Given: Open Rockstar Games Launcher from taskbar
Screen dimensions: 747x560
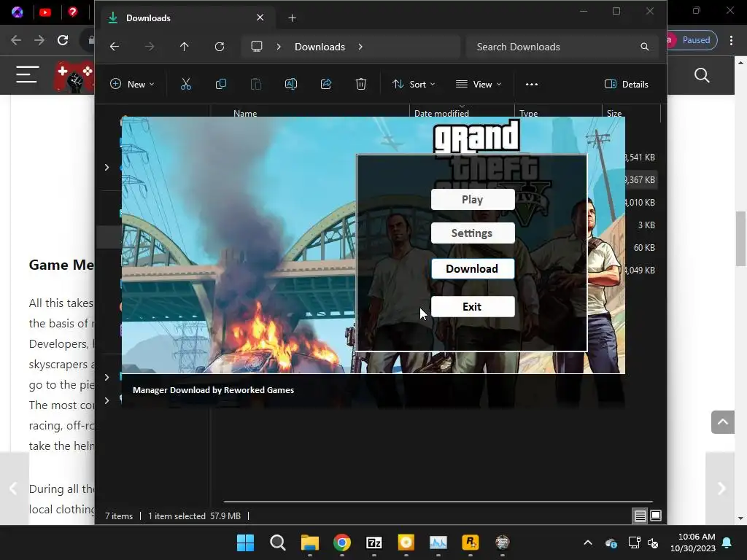Looking at the screenshot, I should point(471,542).
